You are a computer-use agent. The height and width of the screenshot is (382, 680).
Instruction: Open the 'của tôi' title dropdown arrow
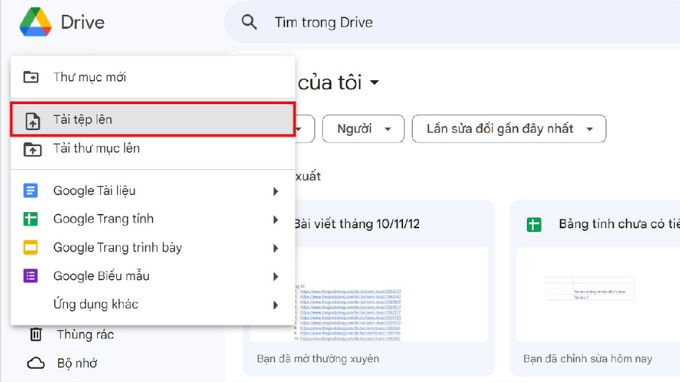pos(374,82)
